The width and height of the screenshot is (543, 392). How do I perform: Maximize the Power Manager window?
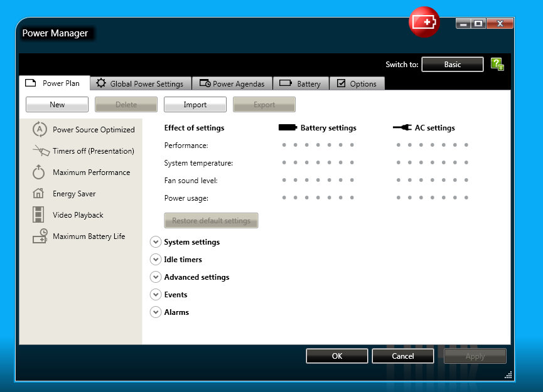[x=478, y=24]
